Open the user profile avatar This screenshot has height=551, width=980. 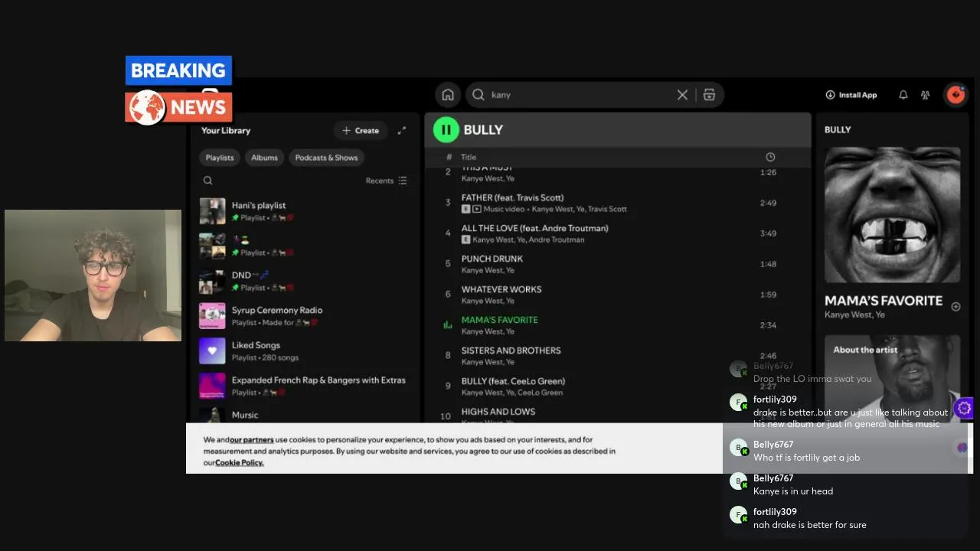pyautogui.click(x=955, y=95)
